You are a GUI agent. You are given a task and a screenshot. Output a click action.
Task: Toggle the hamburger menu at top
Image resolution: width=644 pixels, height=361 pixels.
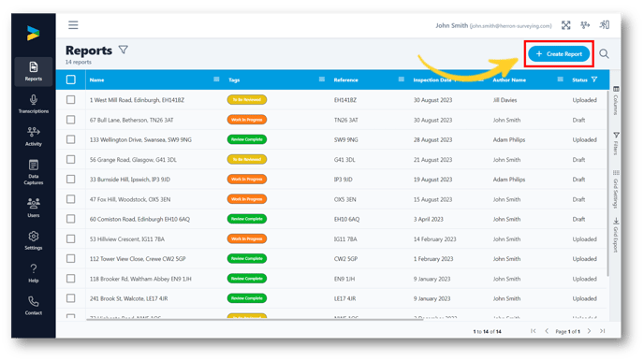click(73, 25)
